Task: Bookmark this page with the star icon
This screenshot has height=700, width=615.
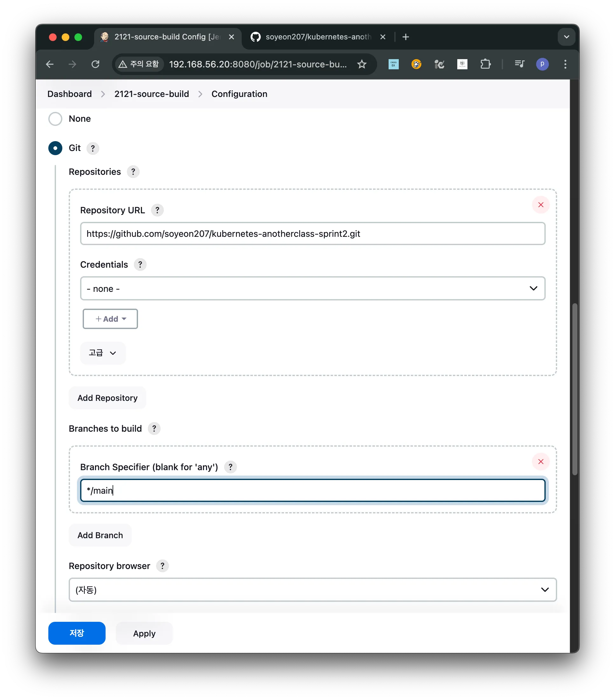Action: (x=362, y=64)
